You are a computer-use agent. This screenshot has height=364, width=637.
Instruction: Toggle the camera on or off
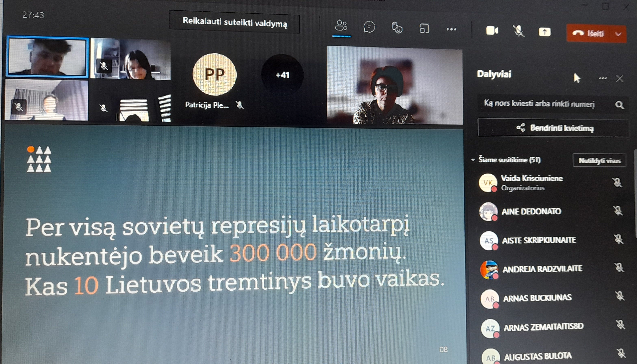[x=492, y=31]
